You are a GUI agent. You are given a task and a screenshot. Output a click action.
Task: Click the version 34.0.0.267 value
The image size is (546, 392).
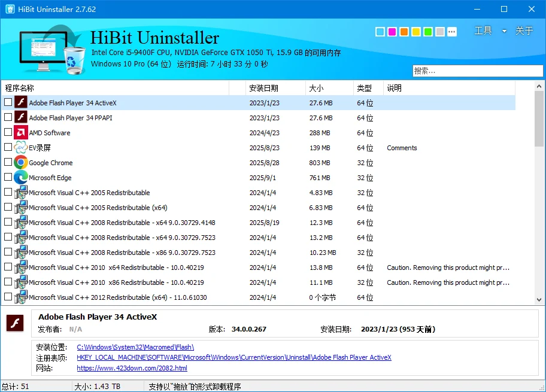point(248,329)
